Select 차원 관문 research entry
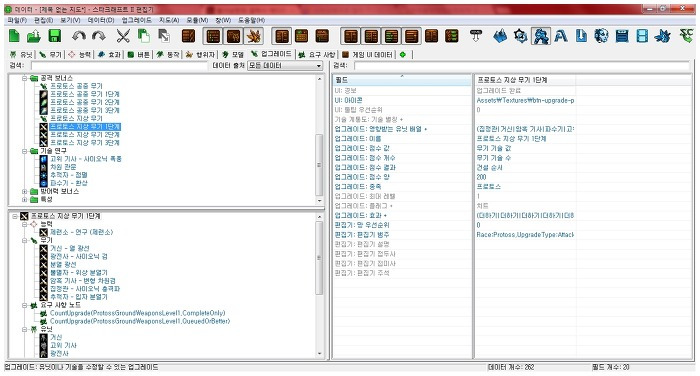The width and height of the screenshot is (700, 376). [x=63, y=167]
